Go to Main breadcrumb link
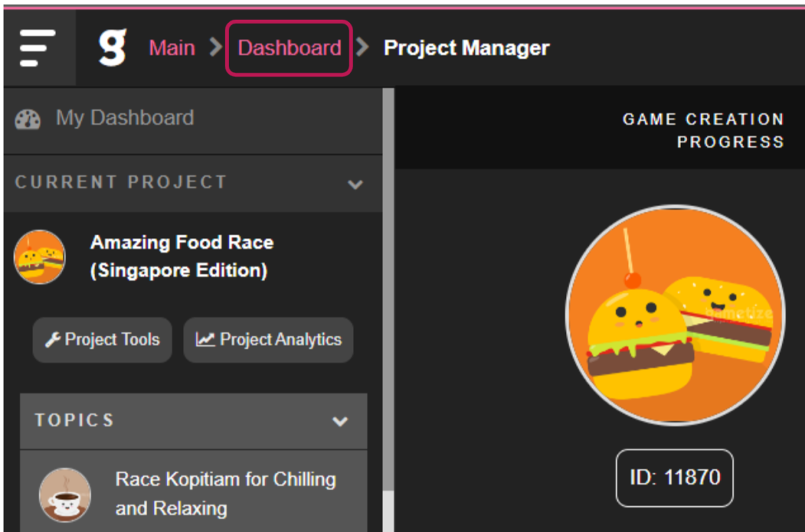805x532 pixels. (172, 48)
